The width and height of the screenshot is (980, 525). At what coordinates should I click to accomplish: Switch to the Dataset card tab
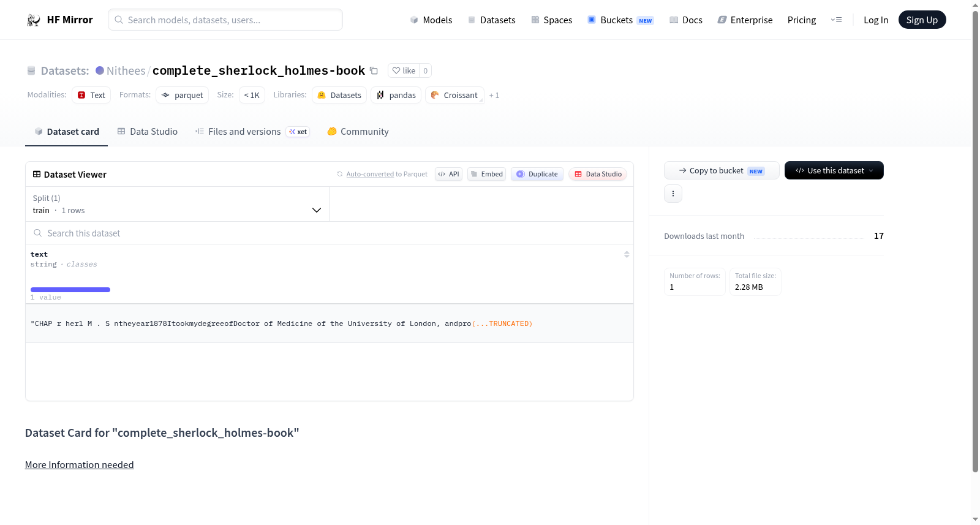[x=67, y=132]
